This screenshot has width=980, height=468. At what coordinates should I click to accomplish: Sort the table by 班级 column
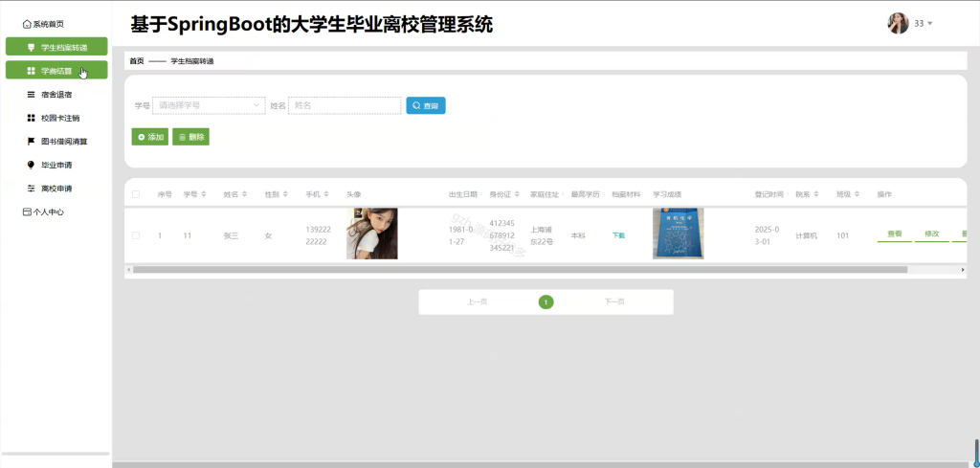point(857,194)
